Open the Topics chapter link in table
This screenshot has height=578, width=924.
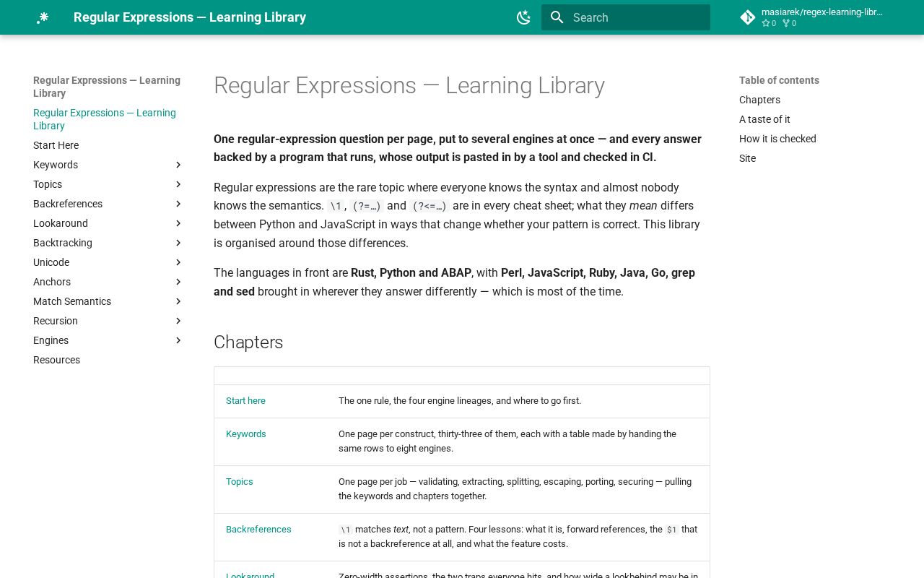(240, 482)
